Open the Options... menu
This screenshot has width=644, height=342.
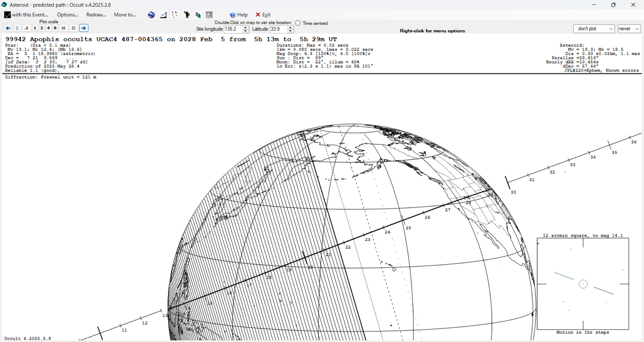[x=67, y=15]
